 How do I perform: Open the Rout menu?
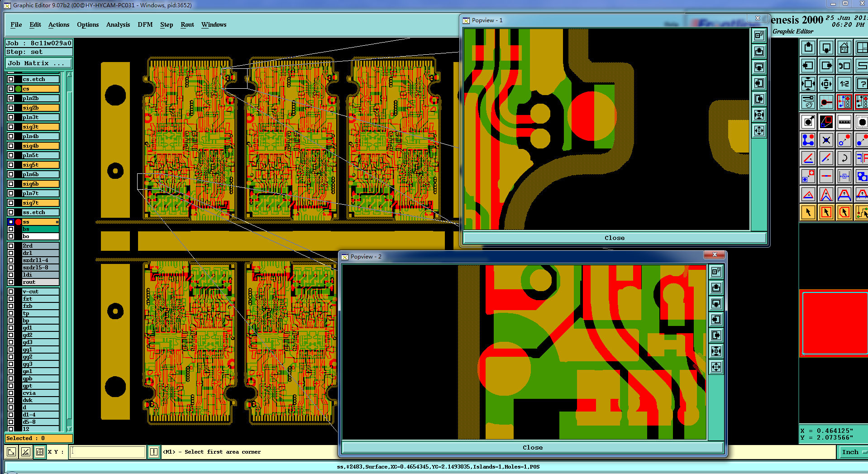coord(187,24)
